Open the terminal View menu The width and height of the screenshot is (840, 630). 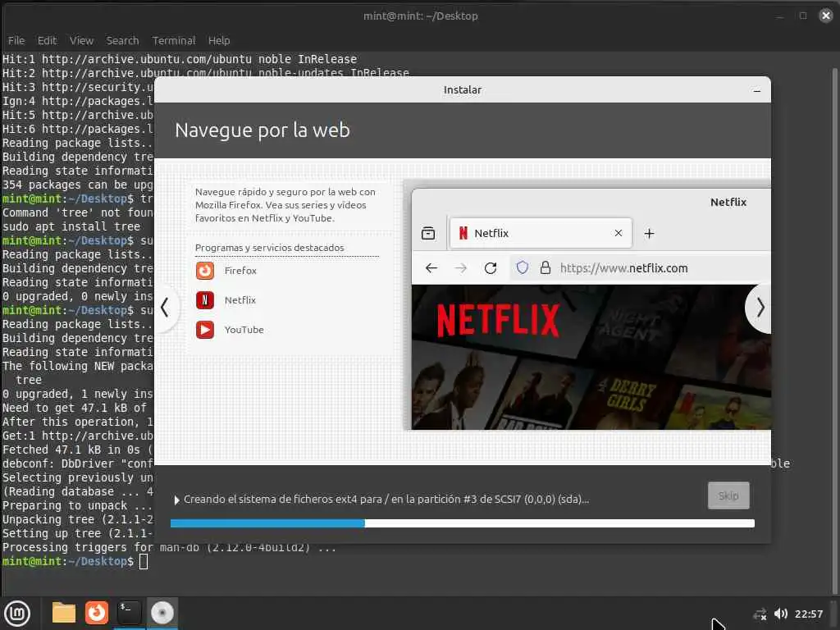pyautogui.click(x=81, y=41)
